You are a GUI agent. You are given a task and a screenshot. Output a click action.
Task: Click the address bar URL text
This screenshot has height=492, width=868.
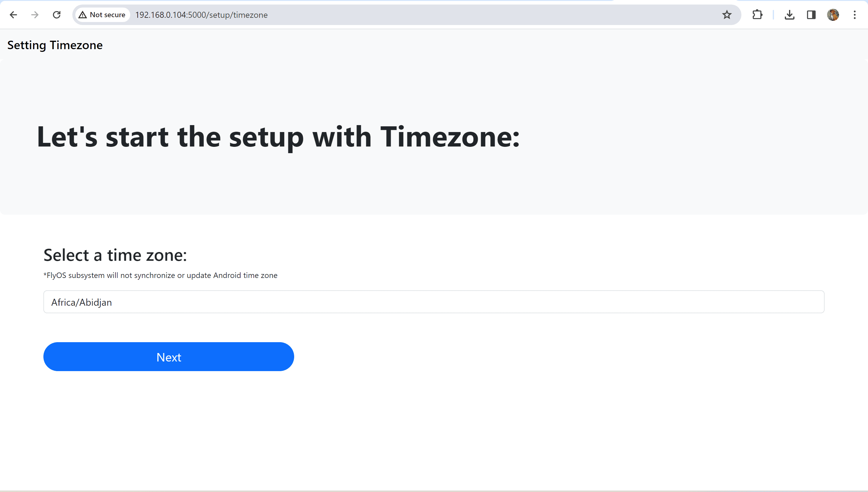(201, 15)
